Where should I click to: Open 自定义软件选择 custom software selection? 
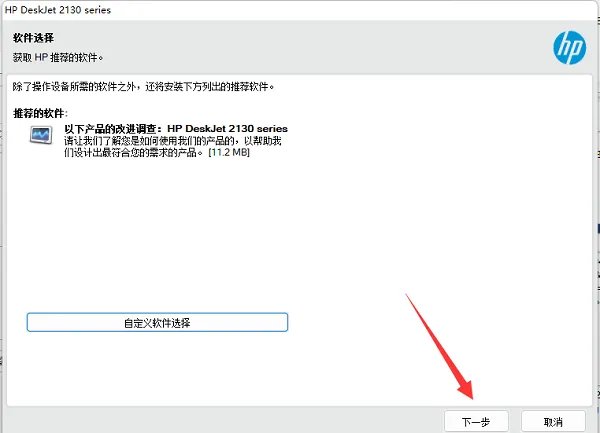tap(157, 322)
